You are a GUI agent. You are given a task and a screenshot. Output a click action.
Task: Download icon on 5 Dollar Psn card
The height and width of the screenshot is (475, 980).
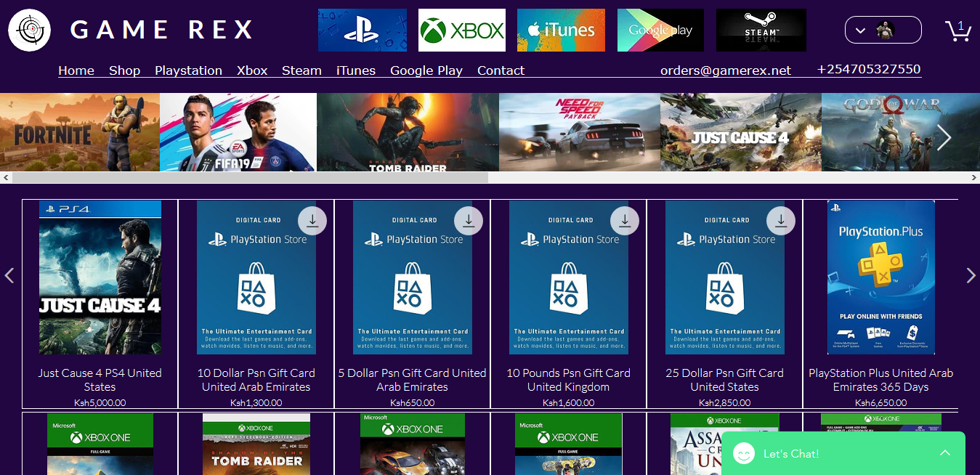(x=469, y=221)
